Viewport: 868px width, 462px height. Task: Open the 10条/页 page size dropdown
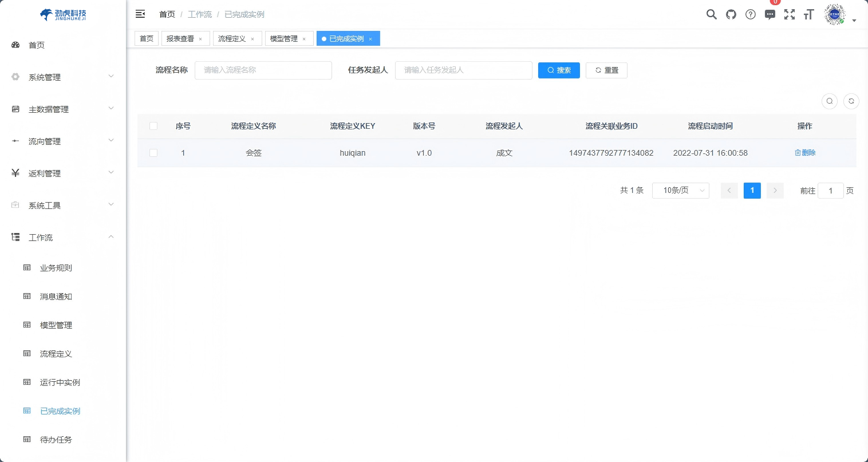[x=680, y=191]
